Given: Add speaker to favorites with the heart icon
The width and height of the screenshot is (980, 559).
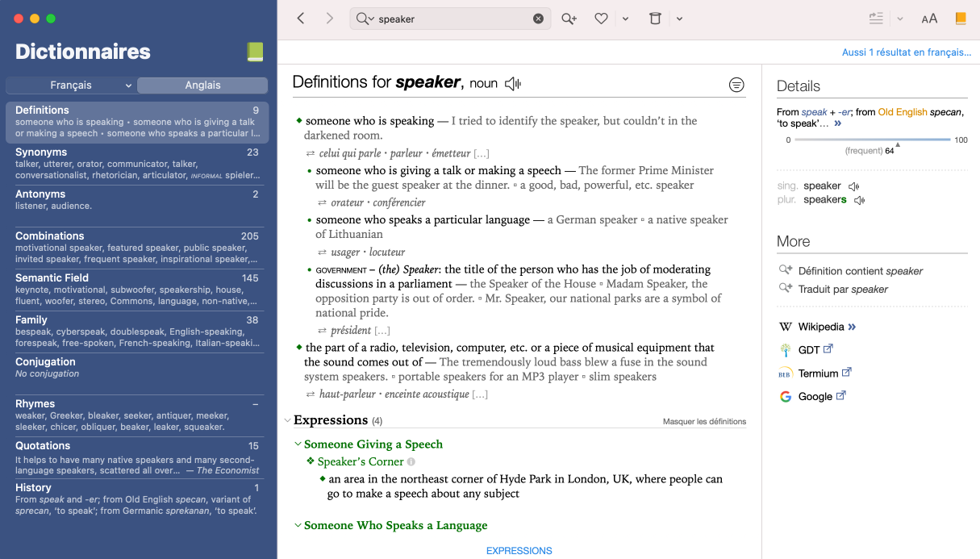Looking at the screenshot, I should (601, 19).
